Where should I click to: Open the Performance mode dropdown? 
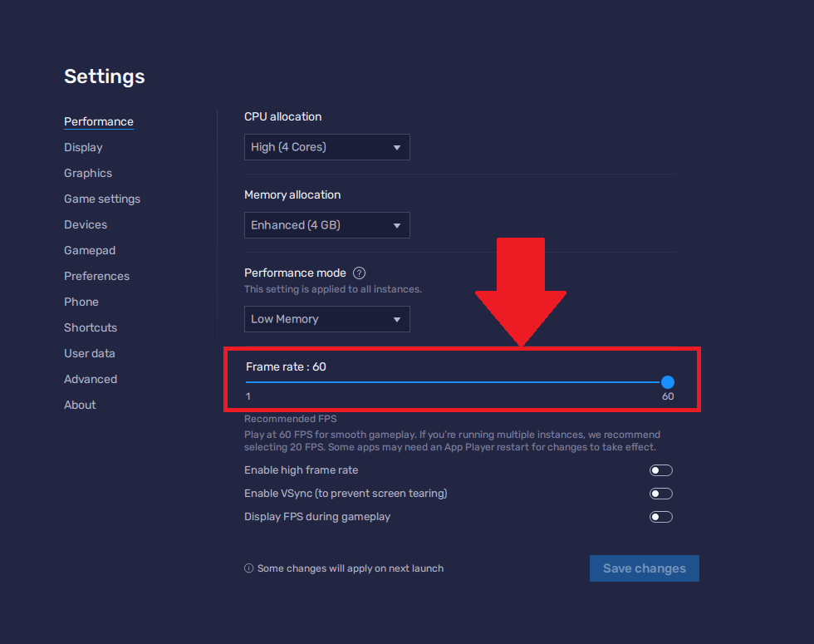tap(326, 319)
